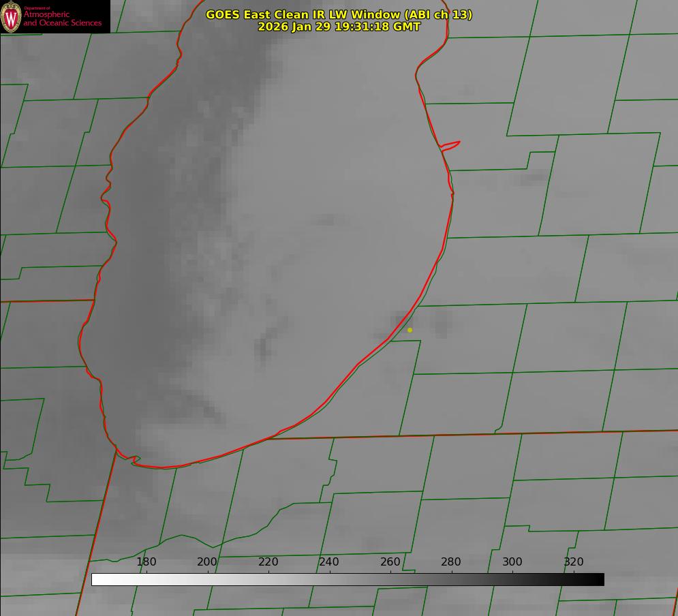Click the 260 colorbar label
This screenshot has height=616, width=678.
pyautogui.click(x=390, y=561)
